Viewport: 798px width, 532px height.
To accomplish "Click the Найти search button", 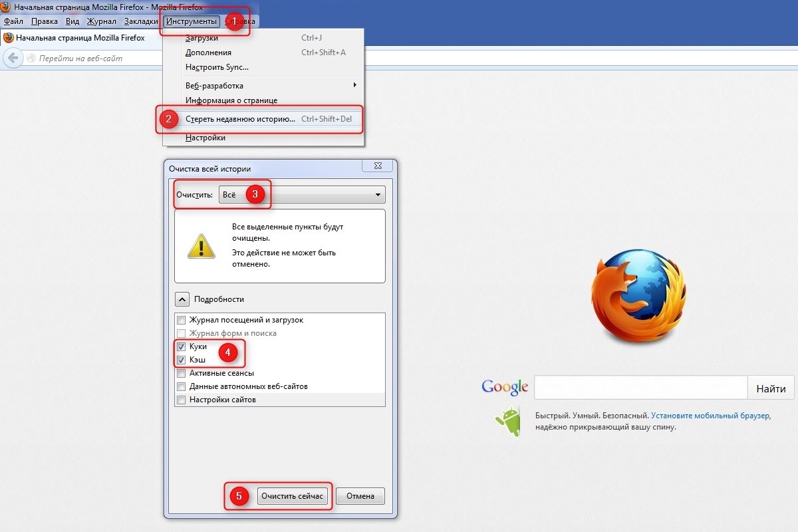I will [771, 388].
